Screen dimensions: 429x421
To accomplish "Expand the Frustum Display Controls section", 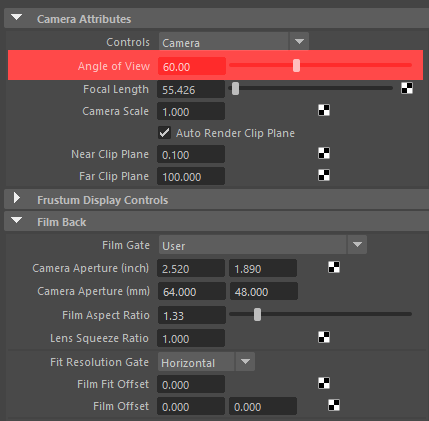I will click(17, 198).
